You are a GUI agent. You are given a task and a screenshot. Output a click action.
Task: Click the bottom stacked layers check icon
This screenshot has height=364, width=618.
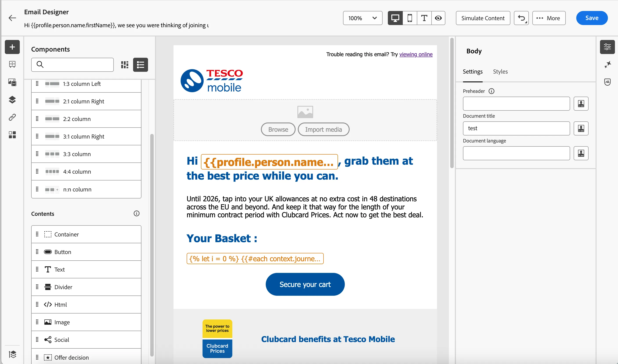(12, 354)
